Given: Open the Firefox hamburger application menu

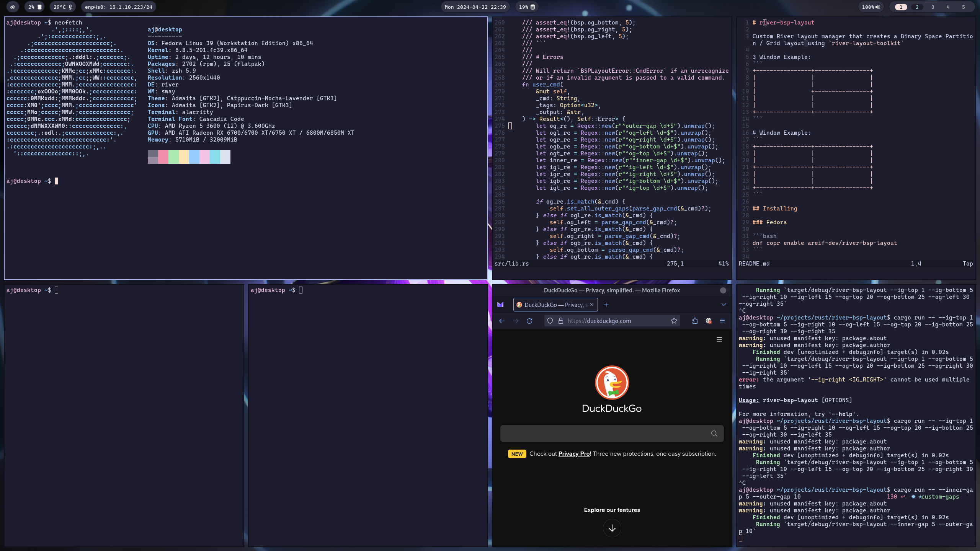Looking at the screenshot, I should pos(722,321).
